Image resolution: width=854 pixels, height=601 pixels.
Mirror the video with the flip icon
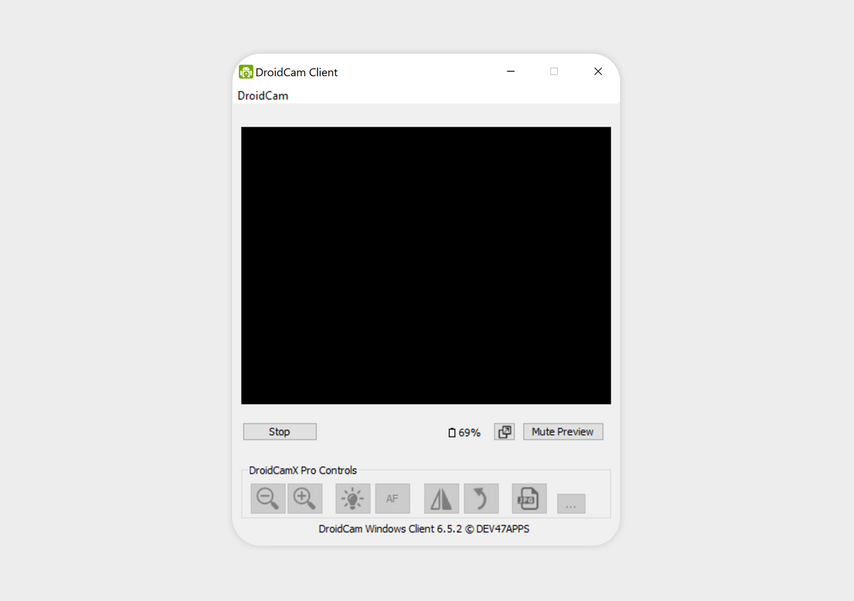coord(442,498)
